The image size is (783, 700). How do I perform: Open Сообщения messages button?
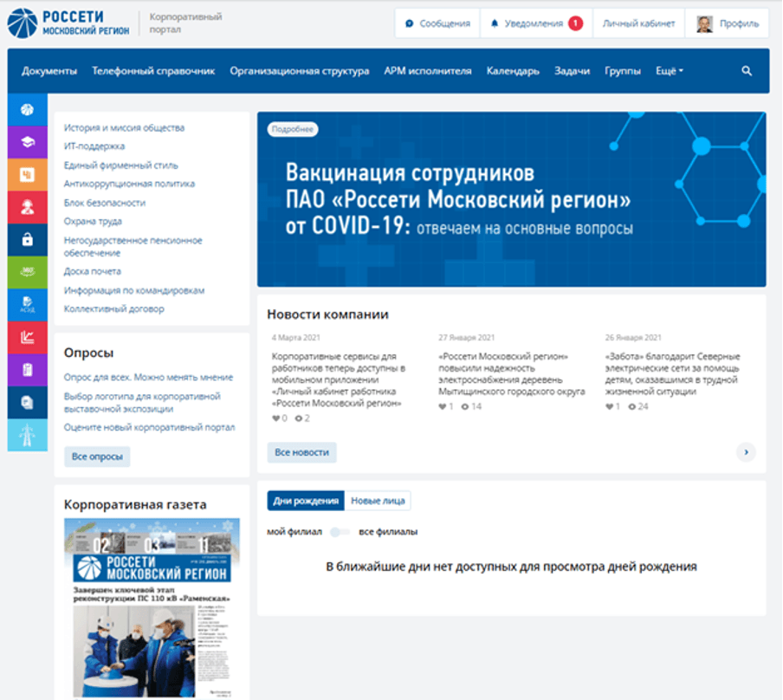point(437,23)
